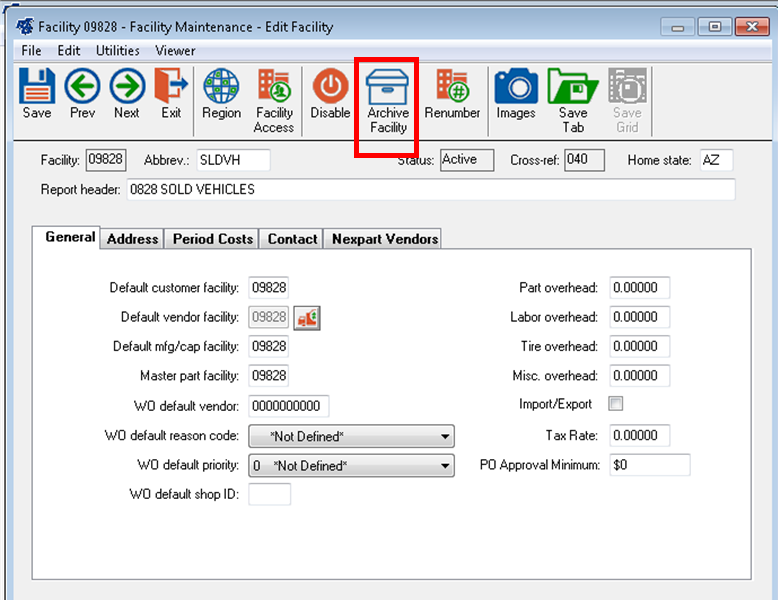The height and width of the screenshot is (600, 778).
Task: Click the Save Tab folder icon
Action: [x=572, y=88]
